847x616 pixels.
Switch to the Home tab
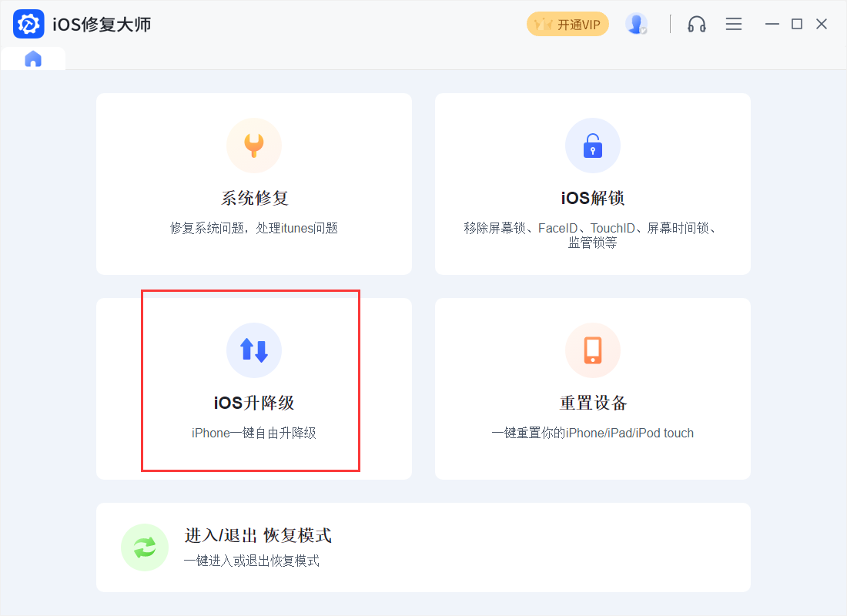[x=33, y=59]
